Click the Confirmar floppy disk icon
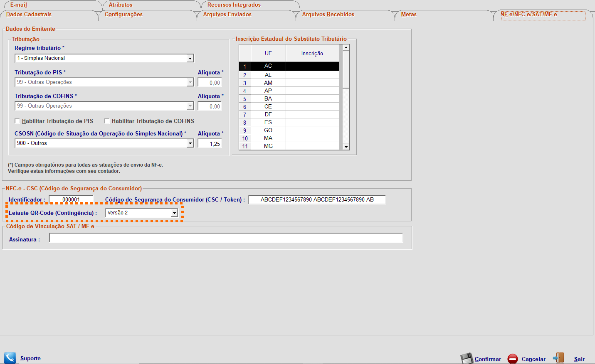595x364 pixels. pyautogui.click(x=467, y=359)
